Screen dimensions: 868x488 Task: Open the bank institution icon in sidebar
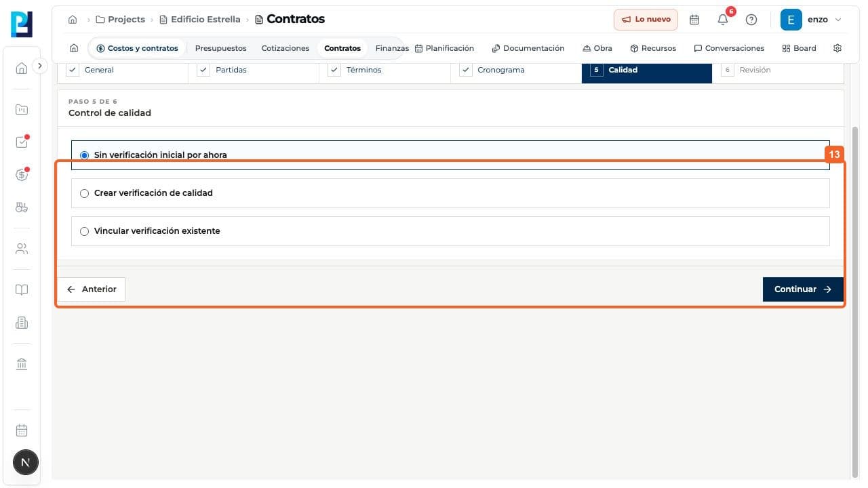click(x=22, y=365)
